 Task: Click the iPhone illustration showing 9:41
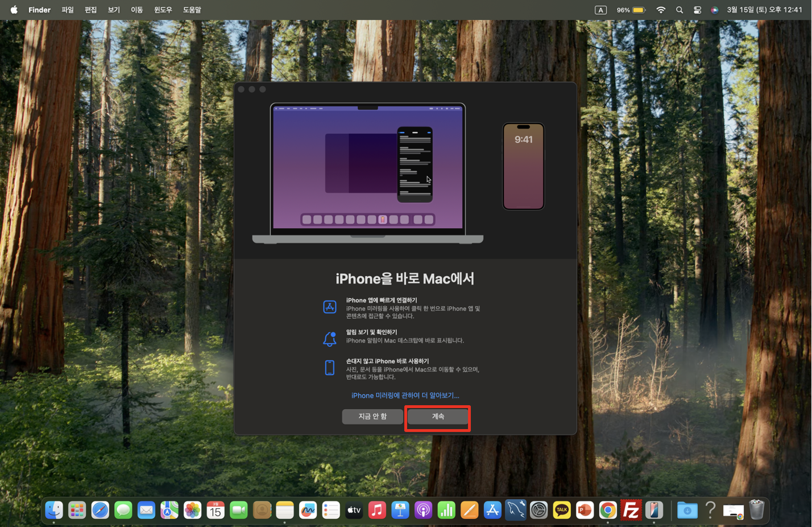click(x=523, y=166)
